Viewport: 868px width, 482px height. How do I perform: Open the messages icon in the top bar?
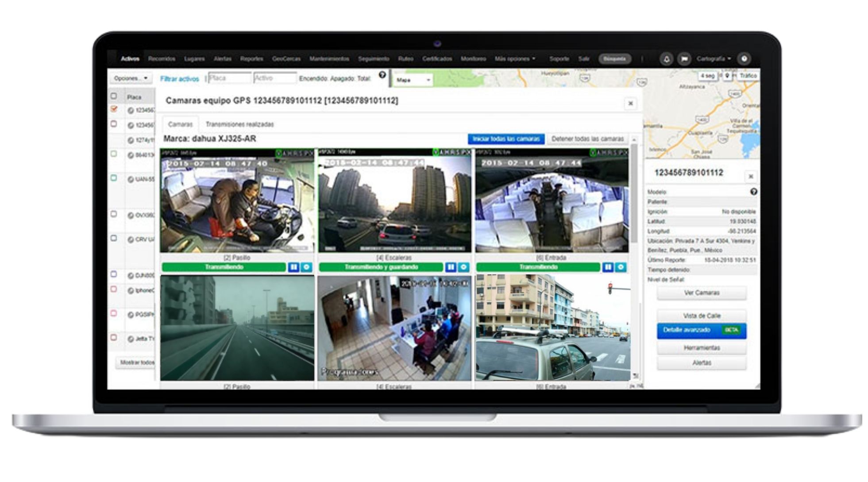pos(683,58)
